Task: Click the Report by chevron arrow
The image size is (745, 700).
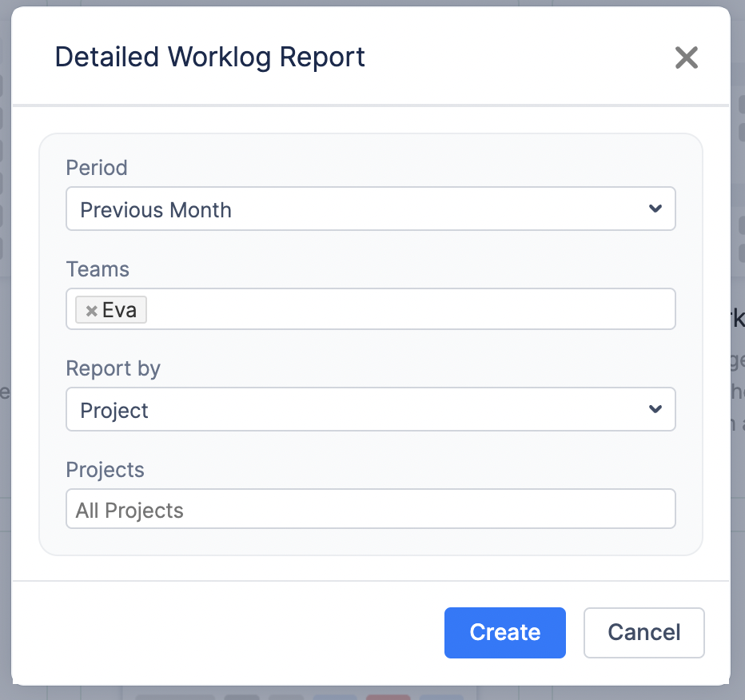Action: click(655, 409)
